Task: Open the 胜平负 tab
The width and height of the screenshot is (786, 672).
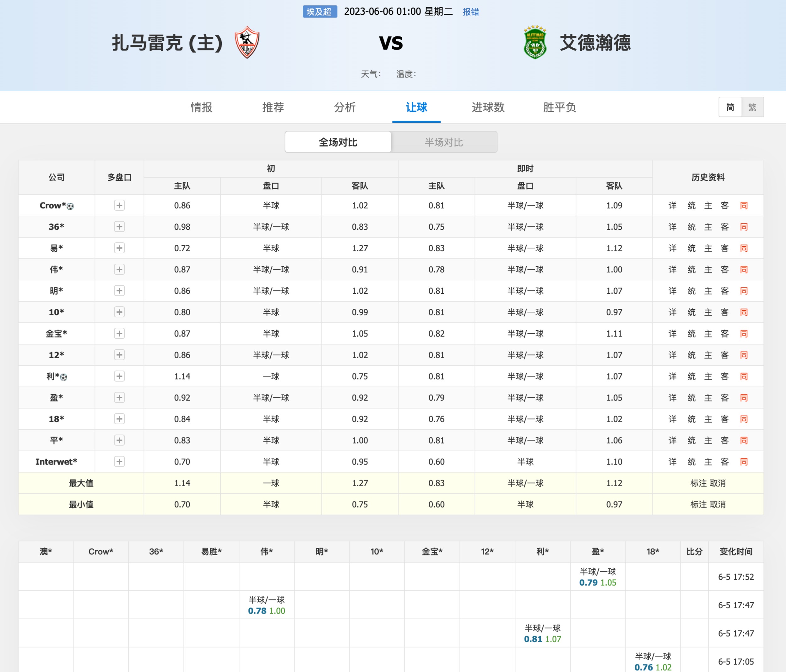Action: click(560, 107)
